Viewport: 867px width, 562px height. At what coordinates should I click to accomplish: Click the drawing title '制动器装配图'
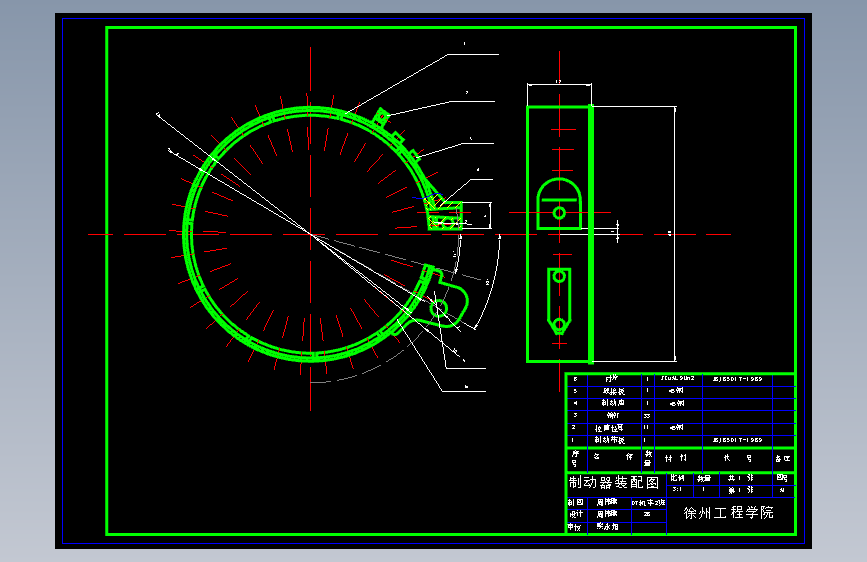click(614, 483)
